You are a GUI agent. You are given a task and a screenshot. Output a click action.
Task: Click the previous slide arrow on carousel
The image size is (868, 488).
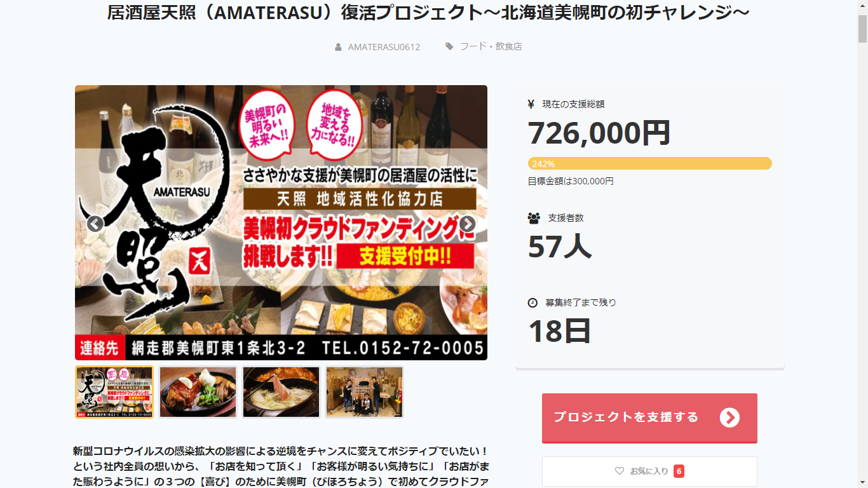click(95, 224)
